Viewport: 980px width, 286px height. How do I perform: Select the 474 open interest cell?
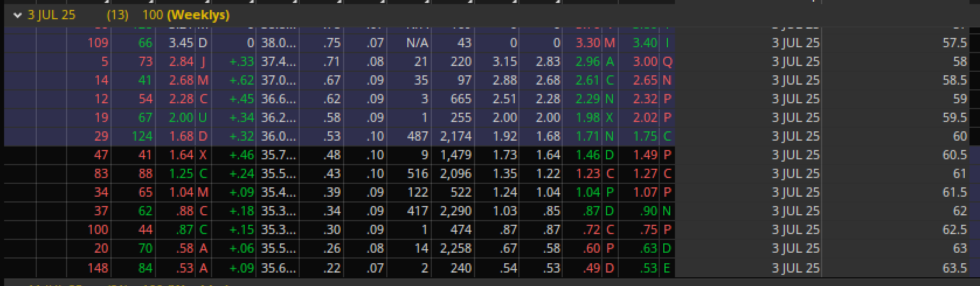(x=453, y=229)
